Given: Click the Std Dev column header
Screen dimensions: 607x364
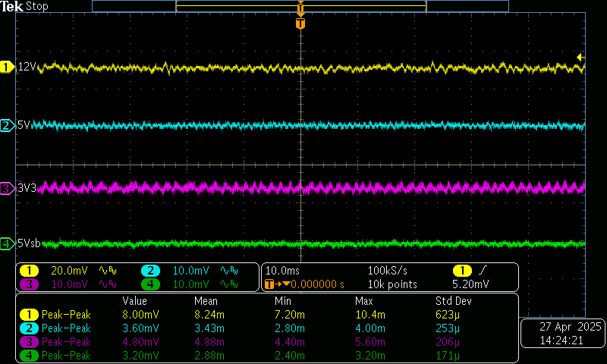Looking at the screenshot, I should click(454, 301).
